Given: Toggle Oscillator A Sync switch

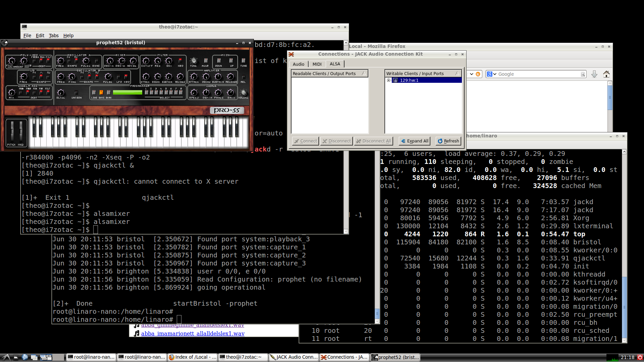Looking at the screenshot, I should (x=96, y=61).
